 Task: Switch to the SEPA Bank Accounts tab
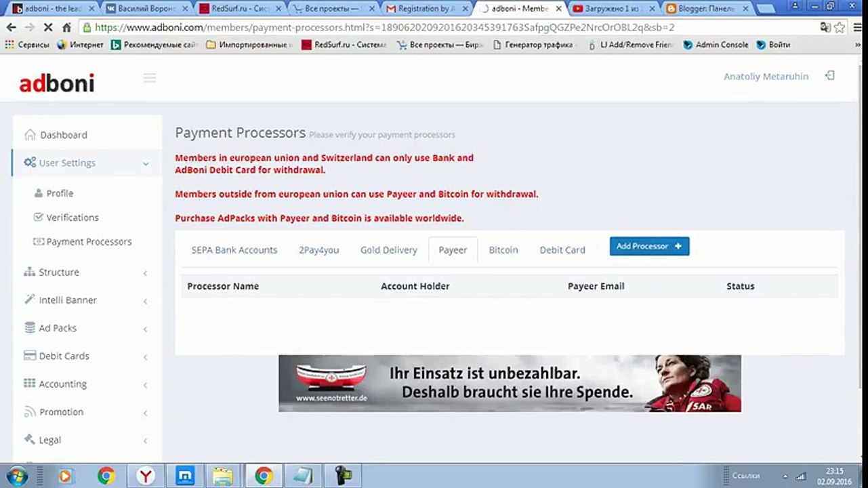coord(234,249)
